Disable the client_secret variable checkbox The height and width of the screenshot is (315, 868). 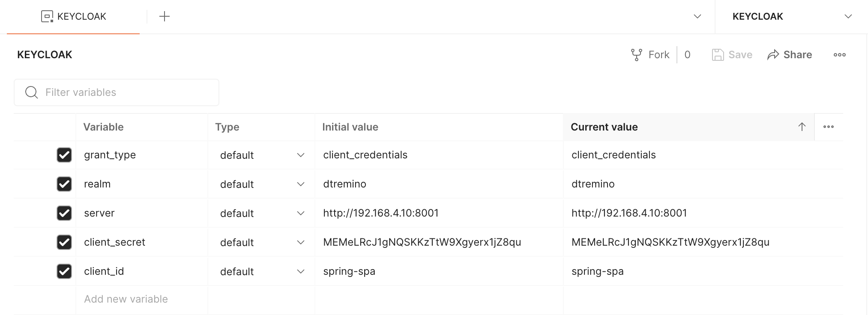click(64, 242)
